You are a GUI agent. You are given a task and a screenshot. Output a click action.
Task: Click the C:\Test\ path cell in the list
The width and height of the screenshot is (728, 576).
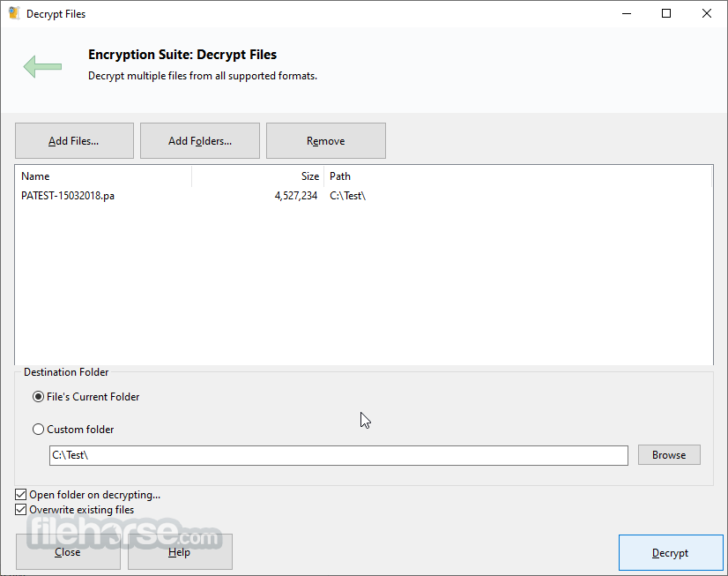pos(348,196)
